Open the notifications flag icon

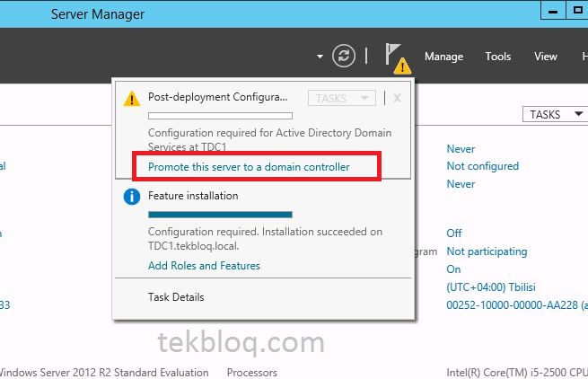click(x=392, y=54)
